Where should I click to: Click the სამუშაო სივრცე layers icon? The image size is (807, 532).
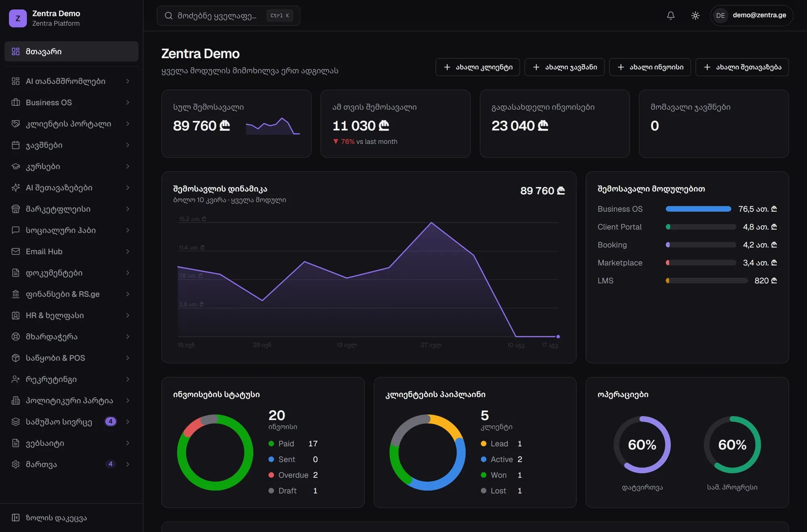[16, 421]
